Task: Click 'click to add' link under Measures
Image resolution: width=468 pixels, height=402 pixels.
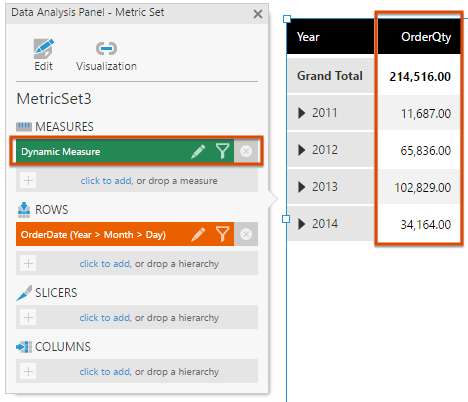Action: [106, 181]
